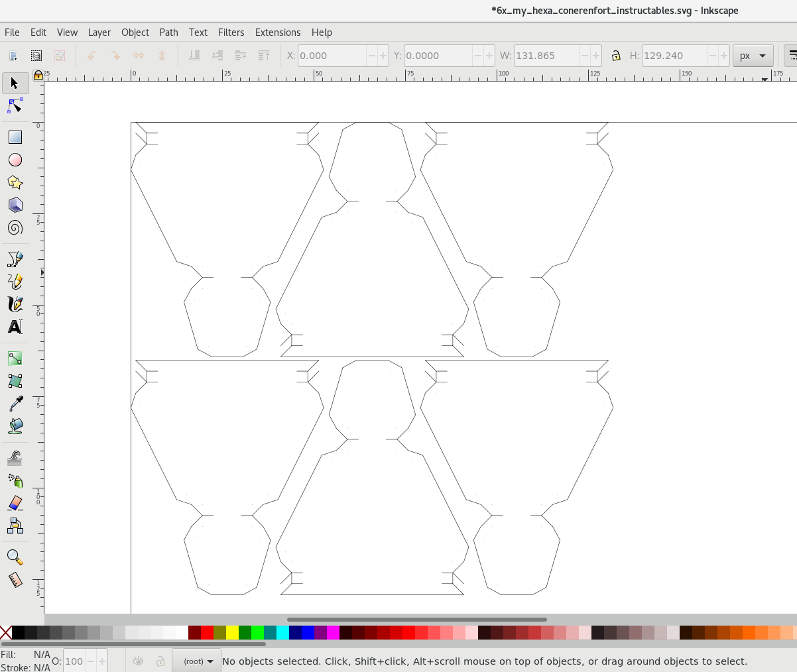797x672 pixels.
Task: Toggle the guides lock at ruler corner
Action: [38, 75]
